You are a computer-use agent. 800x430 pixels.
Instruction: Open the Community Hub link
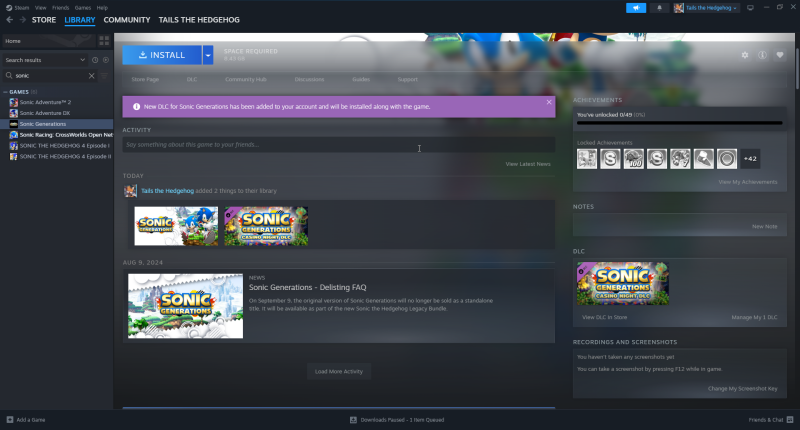coord(245,80)
